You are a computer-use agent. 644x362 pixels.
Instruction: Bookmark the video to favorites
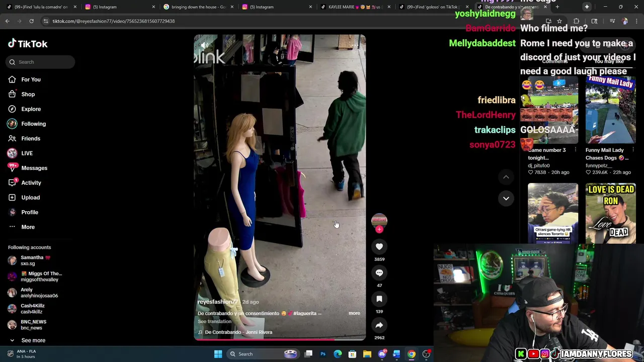tap(379, 299)
